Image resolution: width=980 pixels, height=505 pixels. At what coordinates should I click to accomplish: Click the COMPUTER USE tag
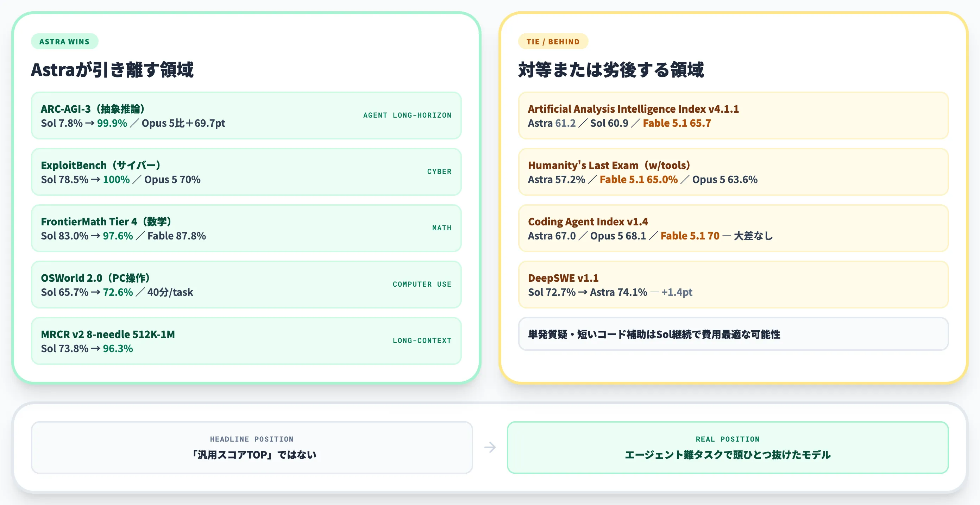point(422,284)
